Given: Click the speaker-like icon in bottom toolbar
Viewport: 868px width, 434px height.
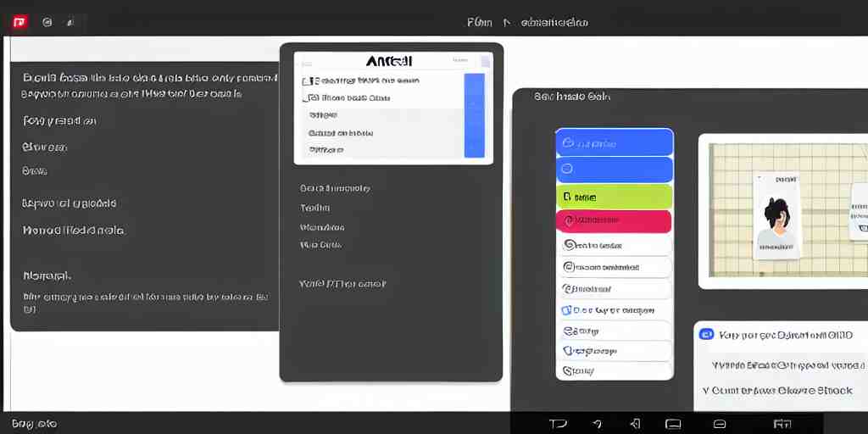Looking at the screenshot, I should point(634,423).
